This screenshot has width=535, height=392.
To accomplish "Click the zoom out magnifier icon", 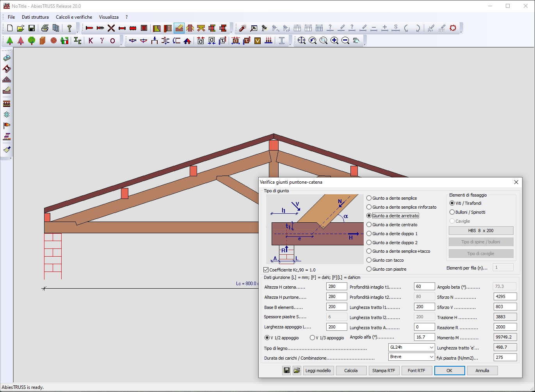I will pos(345,41).
